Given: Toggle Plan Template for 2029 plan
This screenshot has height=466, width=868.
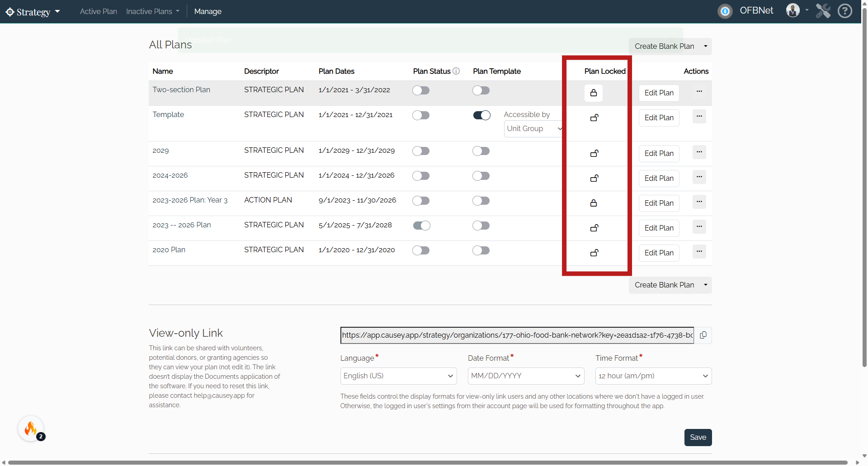Looking at the screenshot, I should (481, 151).
